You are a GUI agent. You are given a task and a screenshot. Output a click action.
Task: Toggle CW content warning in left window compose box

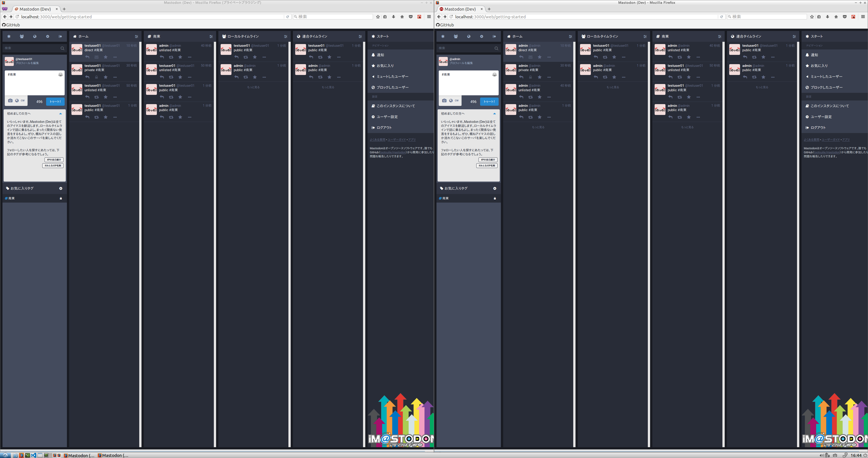23,101
